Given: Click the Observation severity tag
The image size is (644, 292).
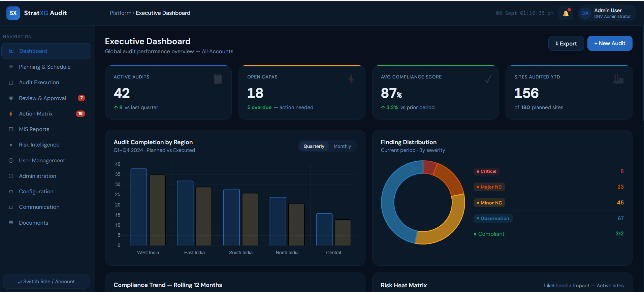Looking at the screenshot, I should (x=493, y=218).
